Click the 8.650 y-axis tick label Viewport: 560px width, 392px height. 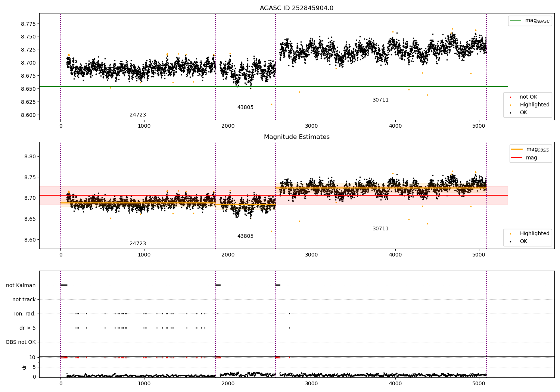[x=28, y=89]
